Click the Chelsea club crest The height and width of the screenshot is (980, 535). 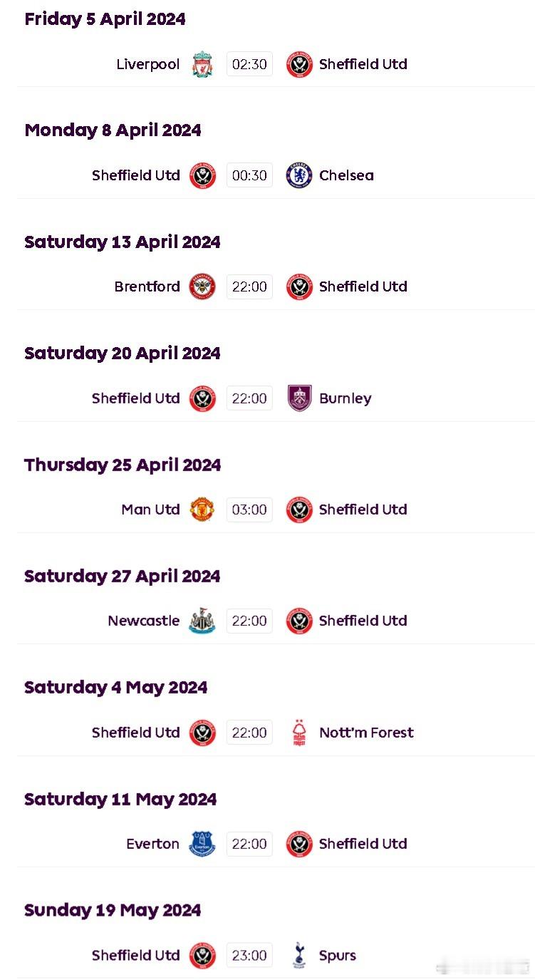[x=299, y=175]
